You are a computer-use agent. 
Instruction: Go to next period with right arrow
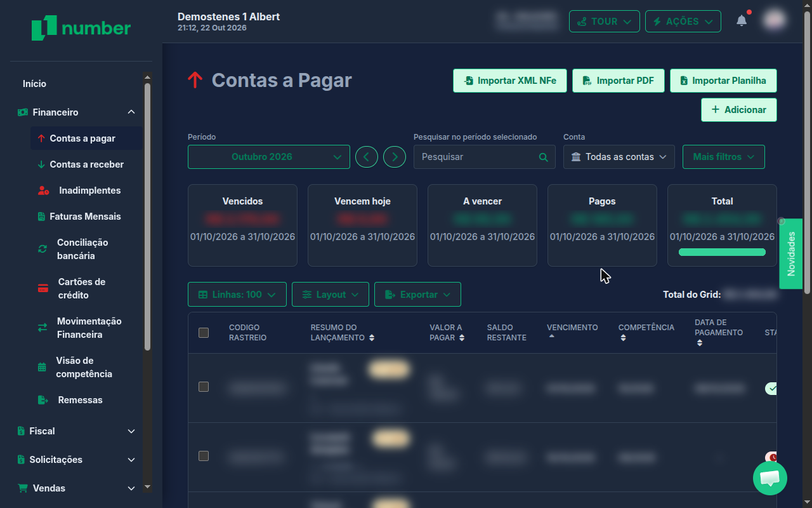click(x=395, y=157)
